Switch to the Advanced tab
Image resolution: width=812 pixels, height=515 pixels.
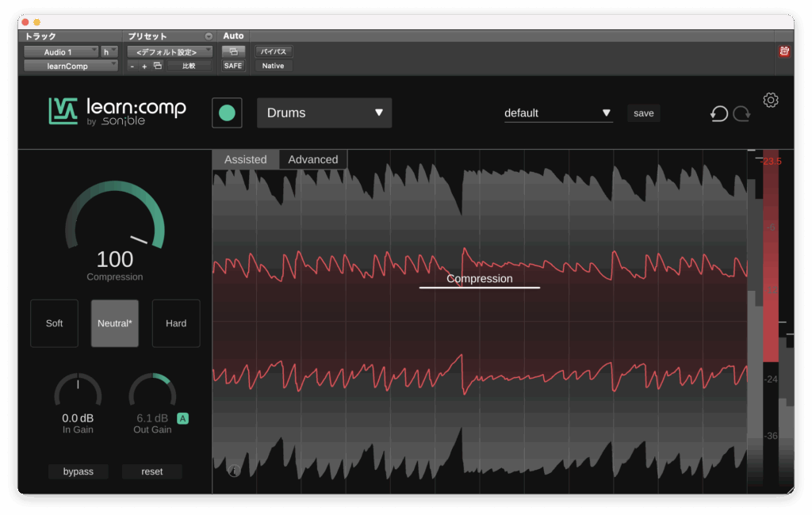click(x=312, y=159)
